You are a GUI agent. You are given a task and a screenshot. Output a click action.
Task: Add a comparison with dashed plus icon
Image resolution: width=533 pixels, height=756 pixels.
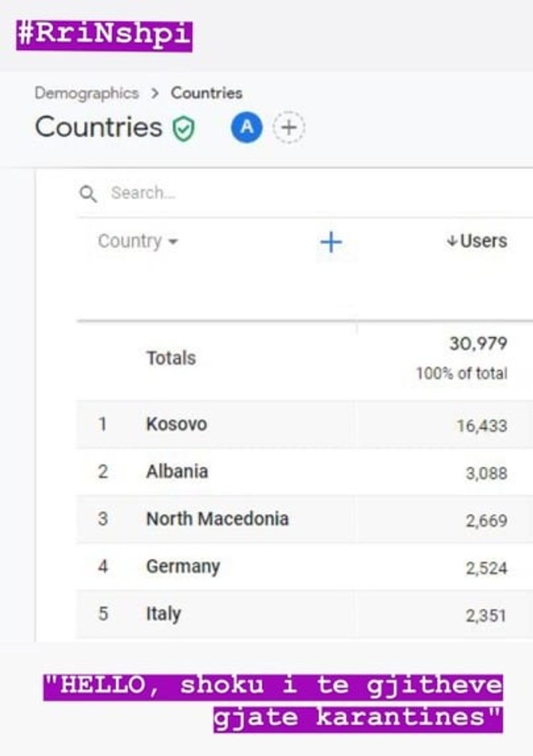(x=289, y=128)
